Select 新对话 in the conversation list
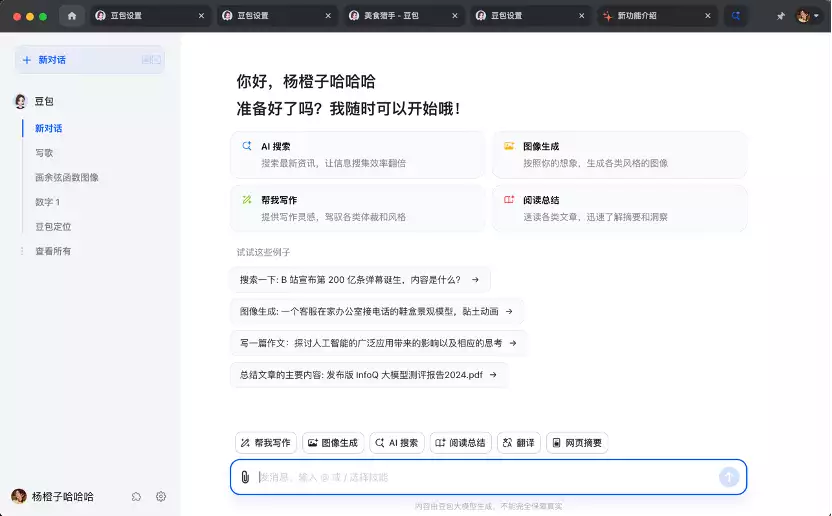Image resolution: width=832 pixels, height=516 pixels. click(48, 128)
